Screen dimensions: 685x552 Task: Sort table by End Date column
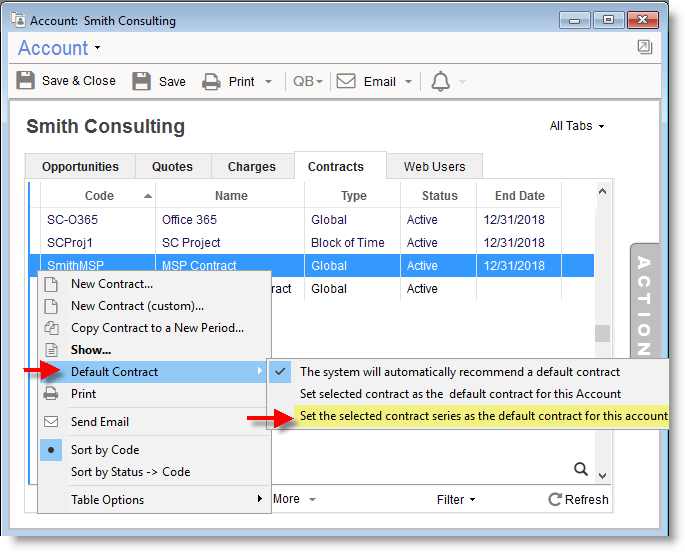519,196
